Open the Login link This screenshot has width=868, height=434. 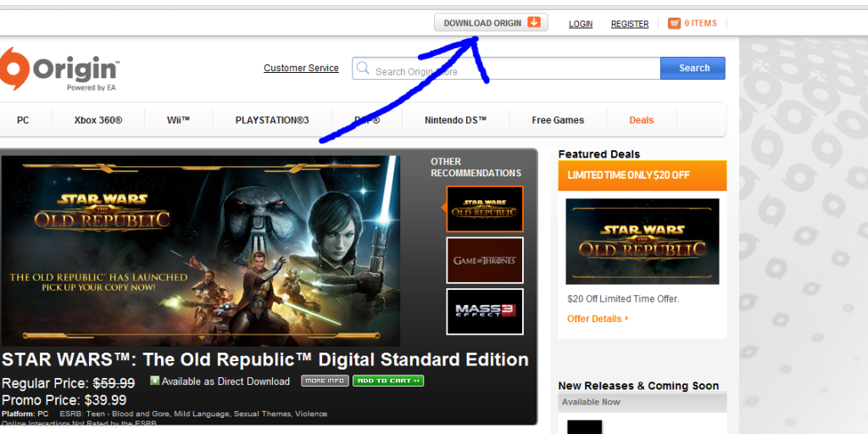click(581, 24)
